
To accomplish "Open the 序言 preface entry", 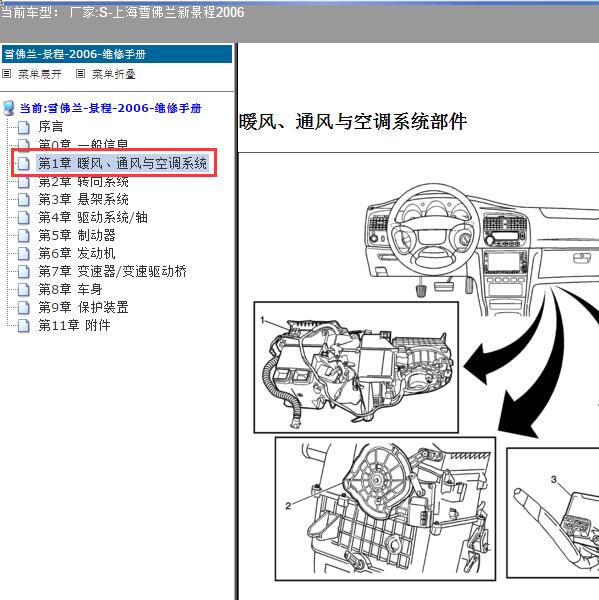I will (51, 127).
